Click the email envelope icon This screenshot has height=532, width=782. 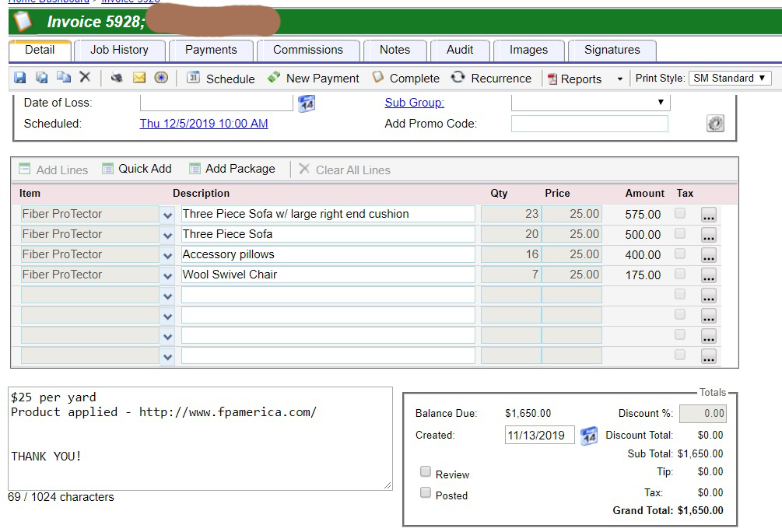coord(139,78)
